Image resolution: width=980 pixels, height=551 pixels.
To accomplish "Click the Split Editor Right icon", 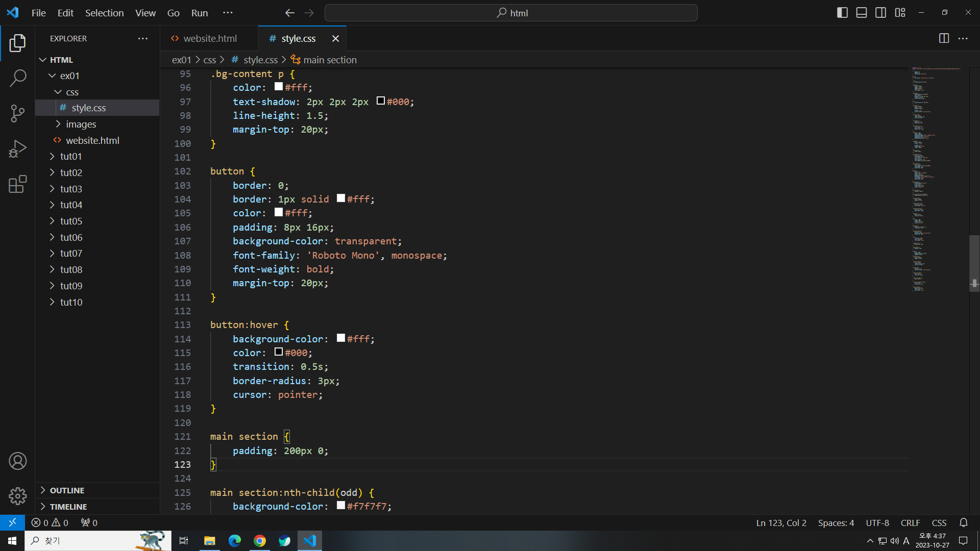I will [944, 38].
